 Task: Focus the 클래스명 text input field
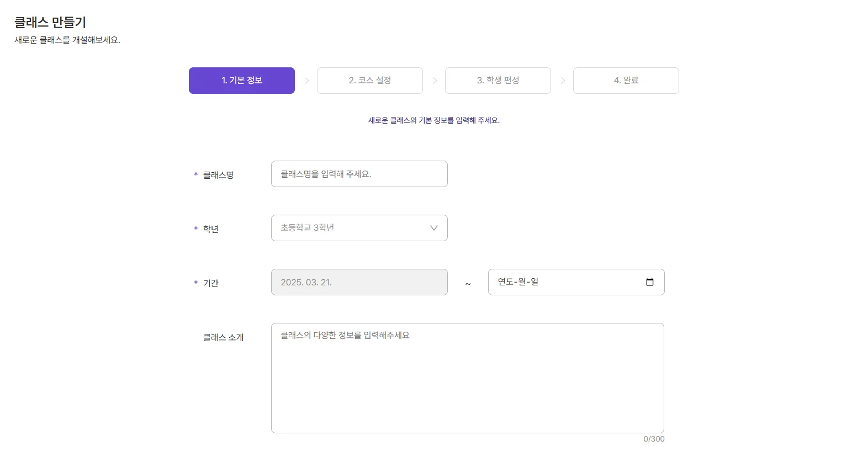(x=359, y=174)
